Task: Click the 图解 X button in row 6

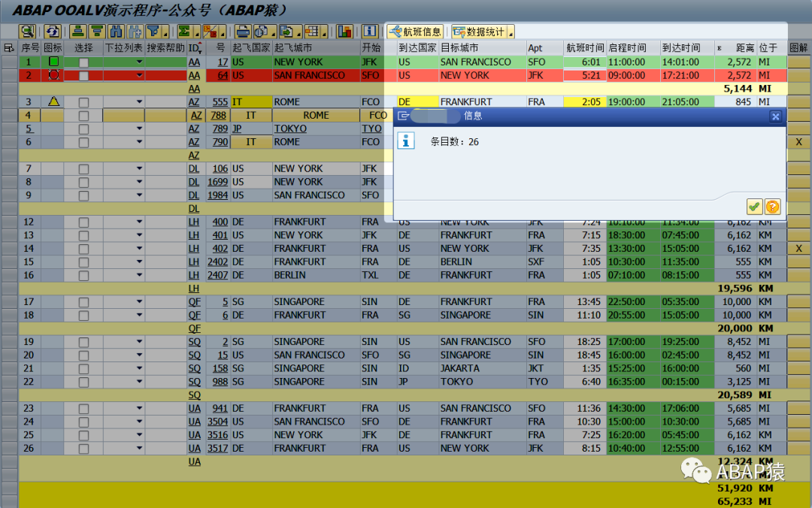Action: (798, 142)
